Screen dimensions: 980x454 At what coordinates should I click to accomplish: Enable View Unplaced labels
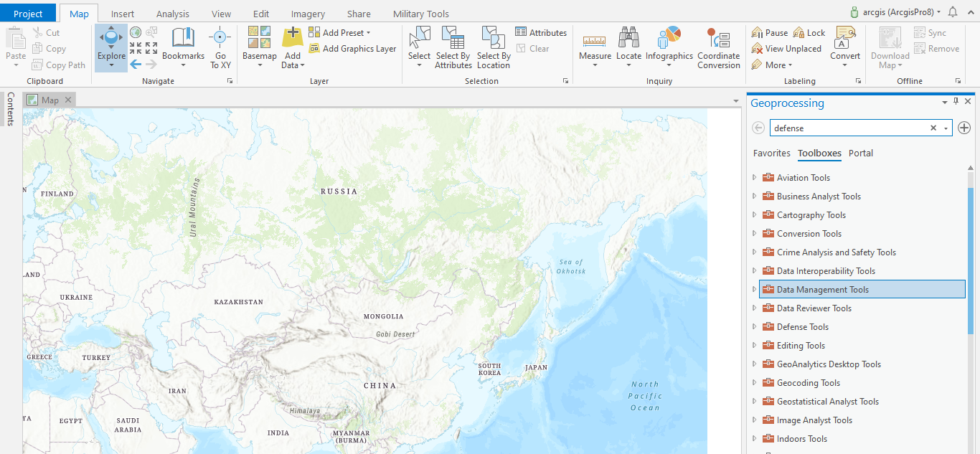(x=786, y=48)
